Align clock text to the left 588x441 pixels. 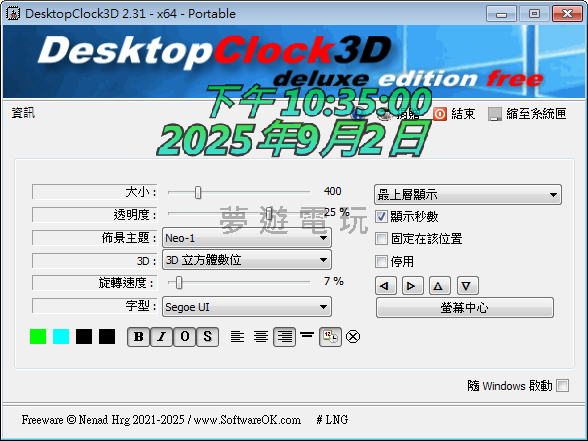(237, 337)
